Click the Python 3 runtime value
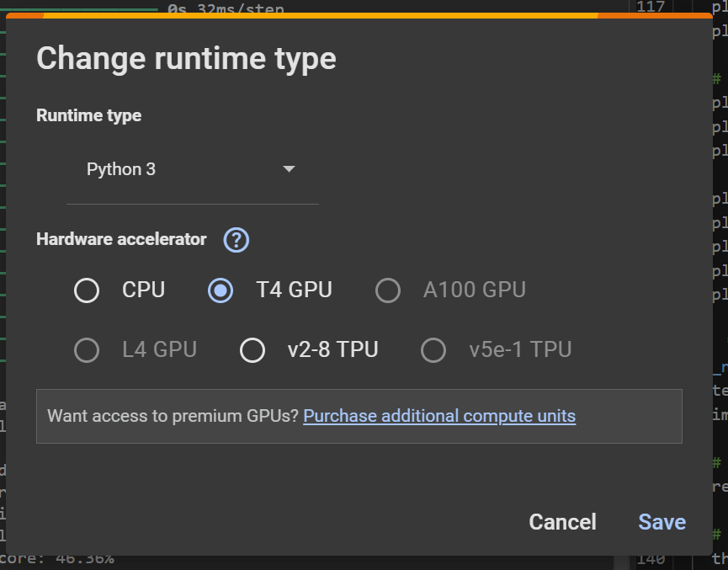 point(121,169)
